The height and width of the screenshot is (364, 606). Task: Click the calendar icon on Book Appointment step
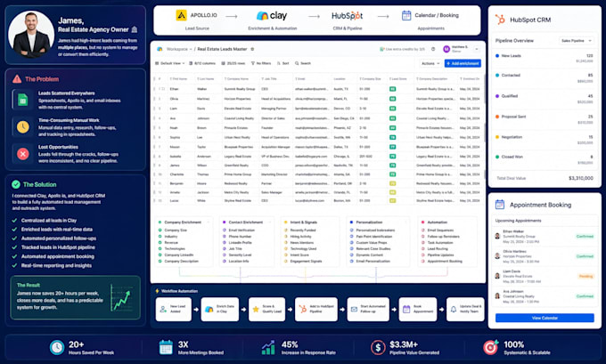(406, 309)
